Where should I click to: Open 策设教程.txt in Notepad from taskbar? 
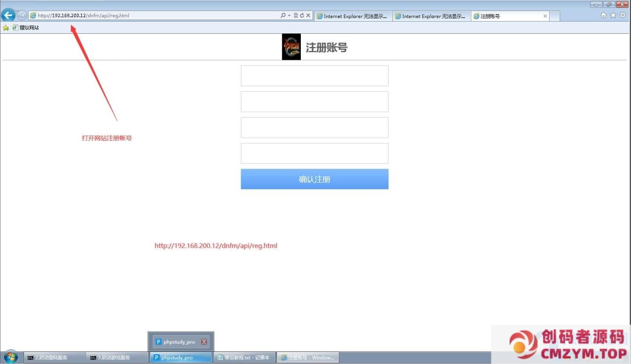pos(244,357)
